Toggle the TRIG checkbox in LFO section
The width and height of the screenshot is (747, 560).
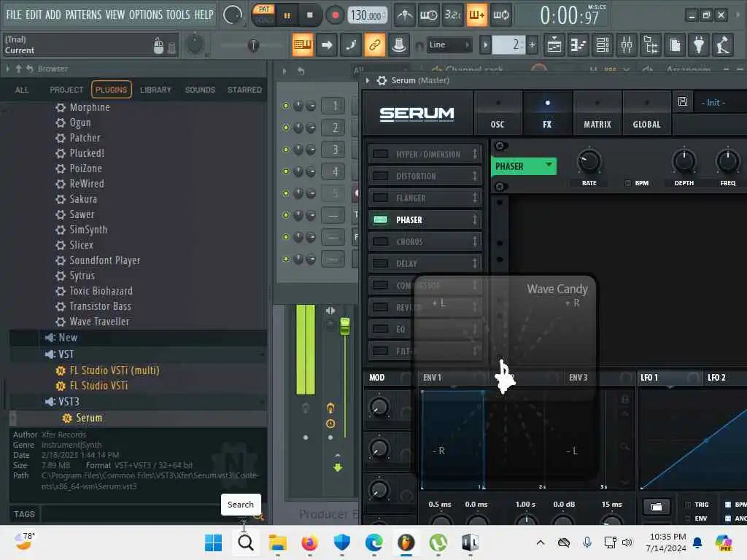coord(687,505)
